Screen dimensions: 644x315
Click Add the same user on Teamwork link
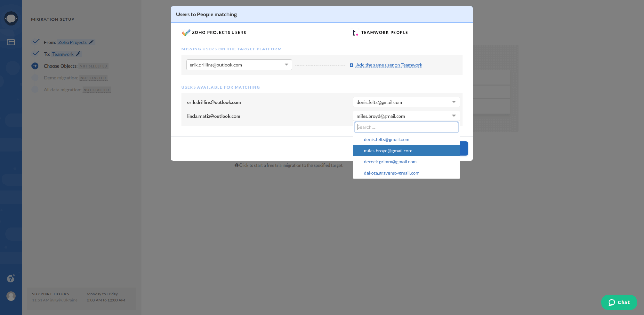click(389, 65)
